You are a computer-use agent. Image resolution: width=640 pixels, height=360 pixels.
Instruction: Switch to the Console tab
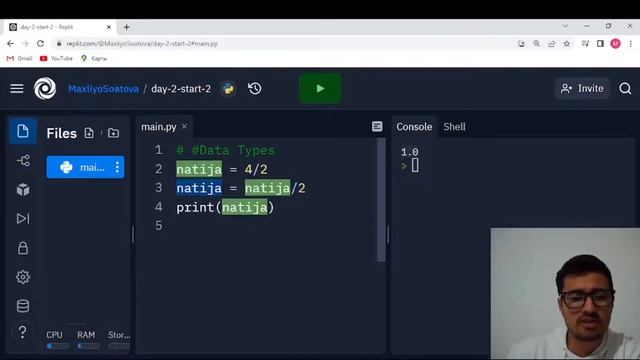(x=414, y=127)
